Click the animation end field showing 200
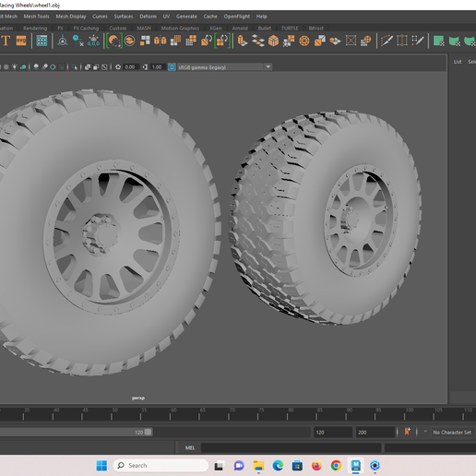 pos(375,433)
